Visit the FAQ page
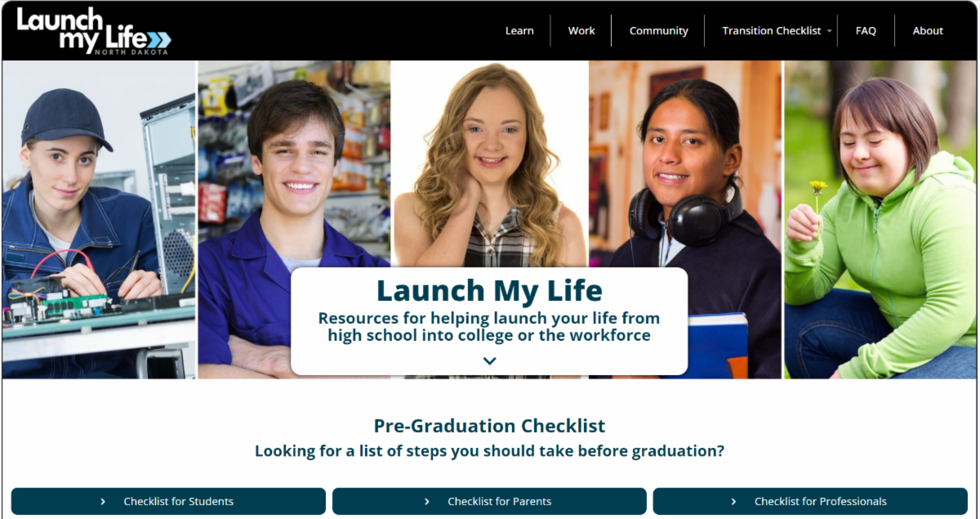Screen dimensions: 980x519 click(866, 30)
